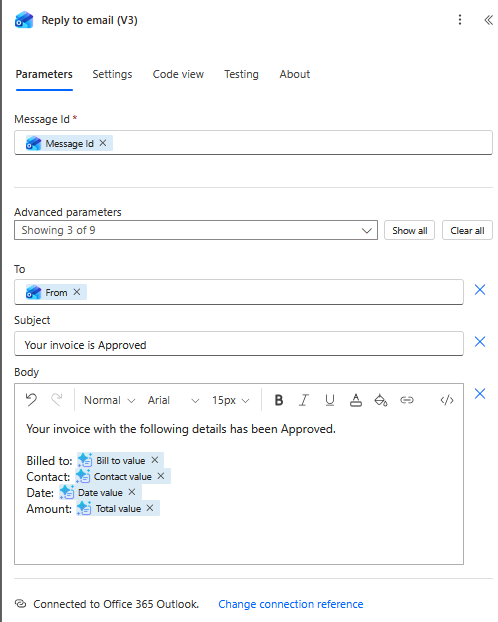The image size is (498, 622).
Task: Toggle bold formatting
Action: pos(279,400)
